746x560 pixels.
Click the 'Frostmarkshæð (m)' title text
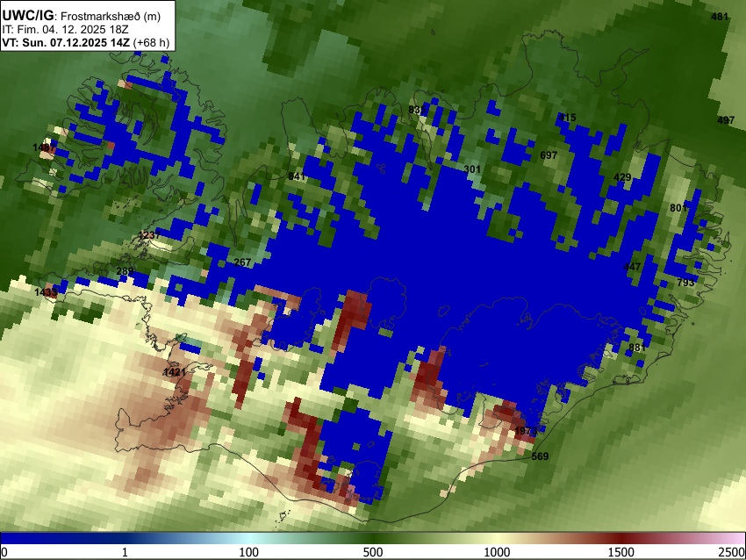111,16
